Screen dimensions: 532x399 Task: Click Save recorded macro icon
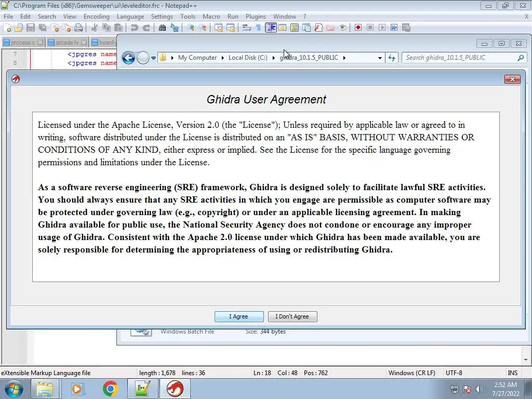(406, 28)
